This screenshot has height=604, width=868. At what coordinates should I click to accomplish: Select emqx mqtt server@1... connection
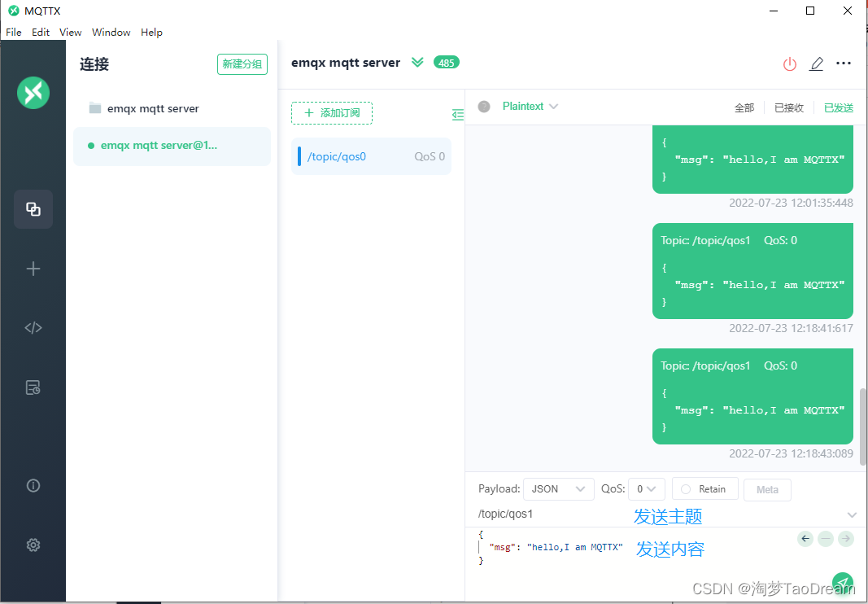click(172, 146)
